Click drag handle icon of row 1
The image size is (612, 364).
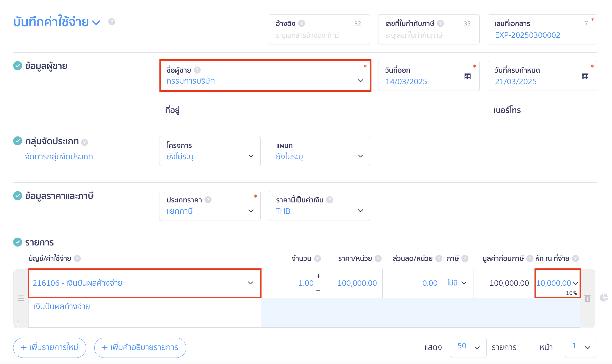pyautogui.click(x=21, y=298)
